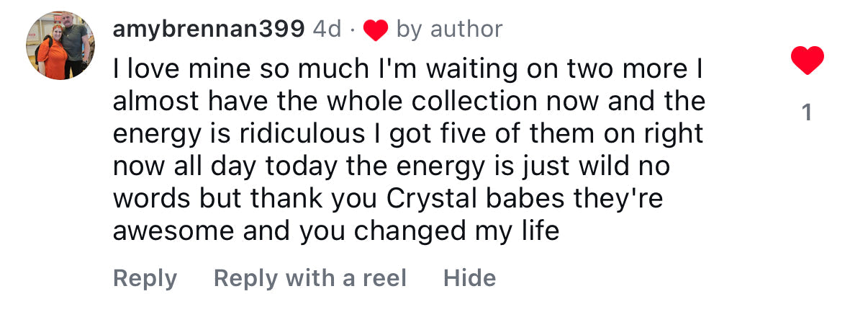This screenshot has width=868, height=312.
Task: Hide this comment
Action: [469, 278]
